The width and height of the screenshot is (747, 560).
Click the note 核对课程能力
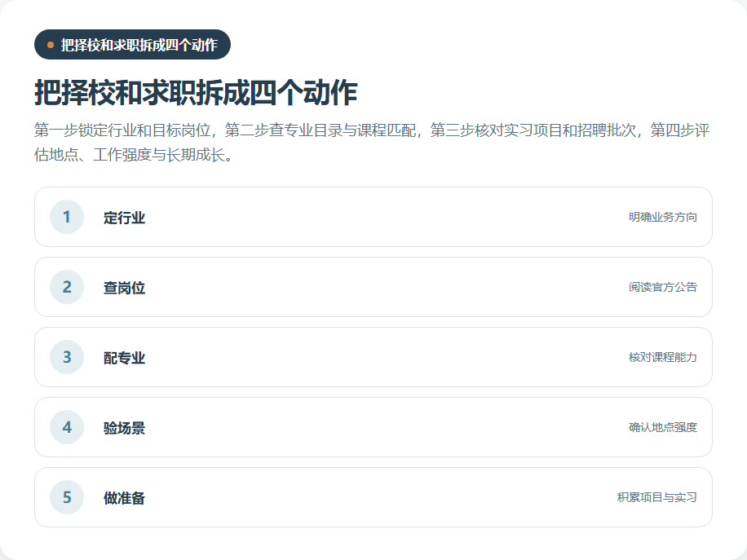(x=663, y=357)
